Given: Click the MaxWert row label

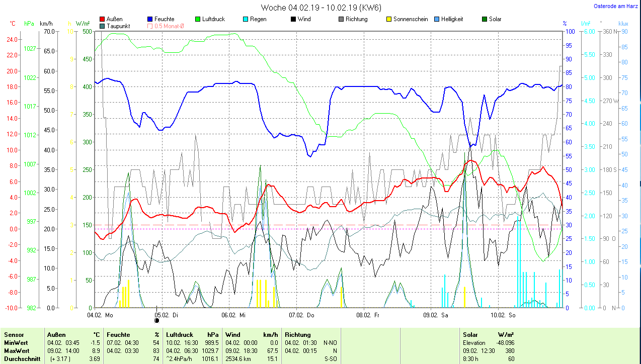Looking at the screenshot, I should point(17,350).
